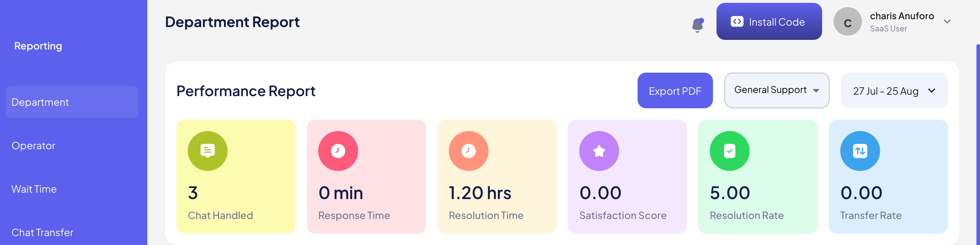The image size is (980, 245).
Task: Click the purple Satisfaction Score star icon
Action: 599,151
